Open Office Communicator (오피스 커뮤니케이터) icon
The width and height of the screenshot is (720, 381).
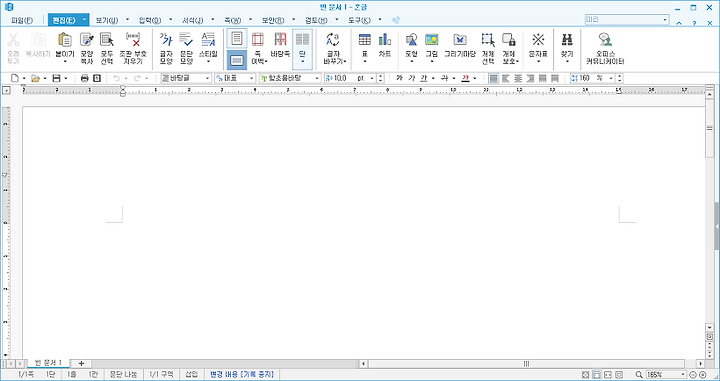[x=605, y=40]
